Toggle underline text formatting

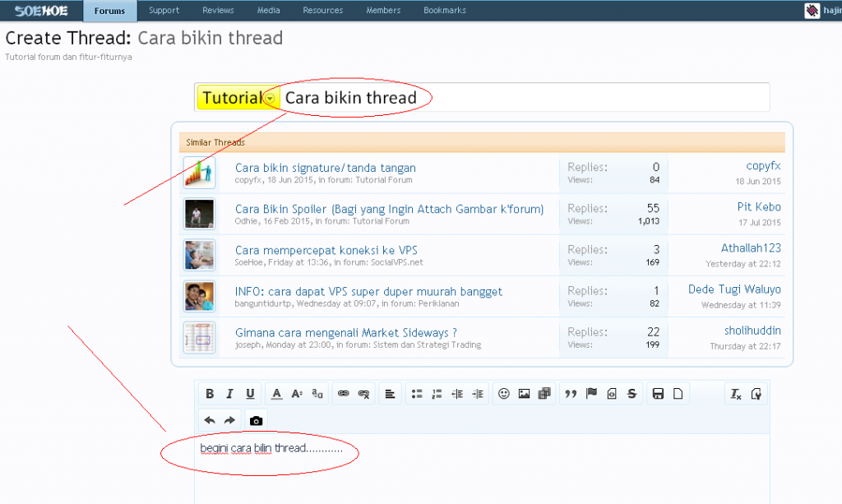250,394
